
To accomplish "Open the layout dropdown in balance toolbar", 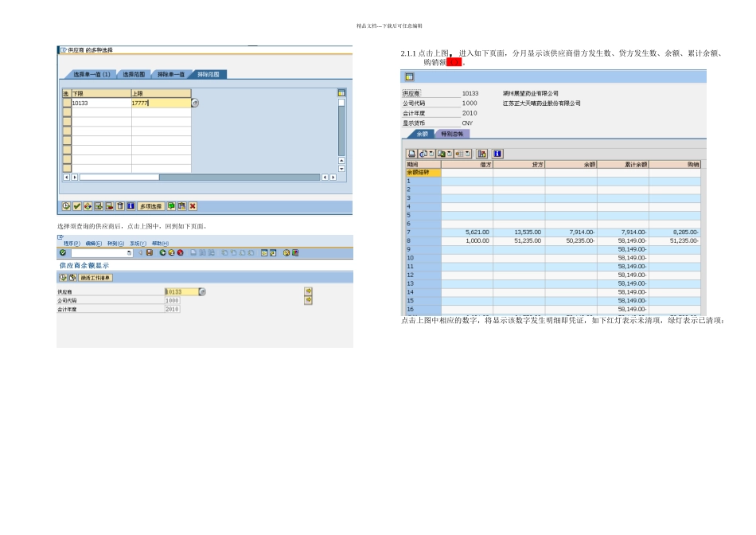I will 468,154.
